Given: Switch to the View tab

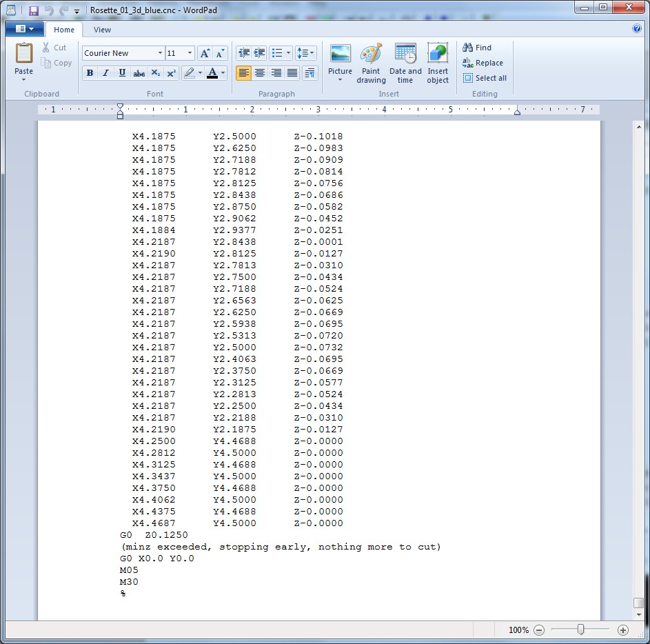Looking at the screenshot, I should pos(102,30).
